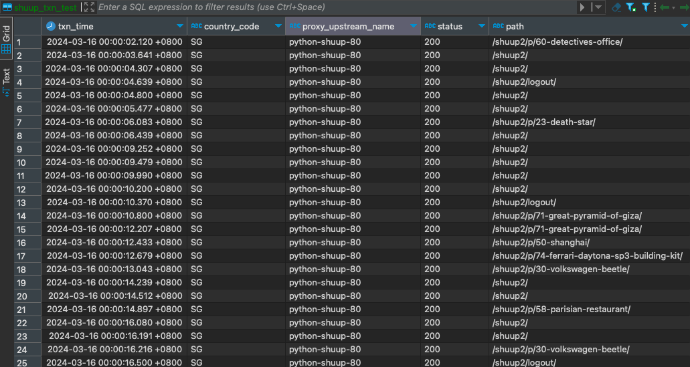Open the filter history dropdown arrow
Image resolution: width=690 pixels, height=367 pixels.
[598, 7]
